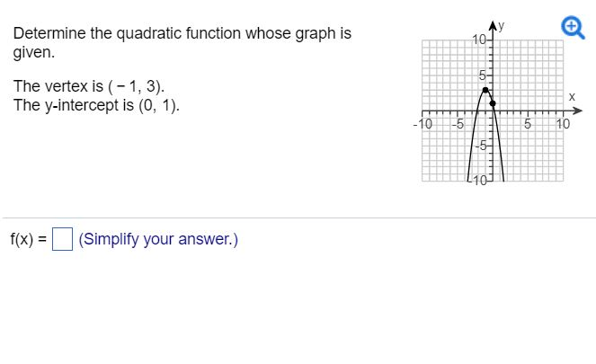Click the '5' label on positive x-axis
596x364 pixels.
[x=528, y=124]
